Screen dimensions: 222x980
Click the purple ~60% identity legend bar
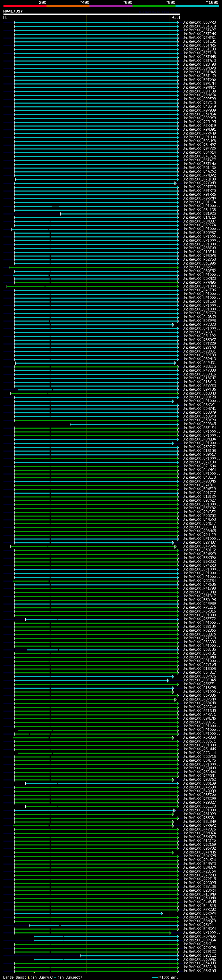pos(111,6)
